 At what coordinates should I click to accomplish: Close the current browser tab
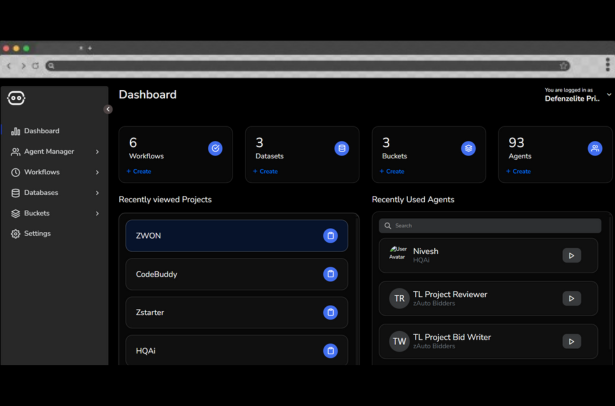click(x=81, y=48)
